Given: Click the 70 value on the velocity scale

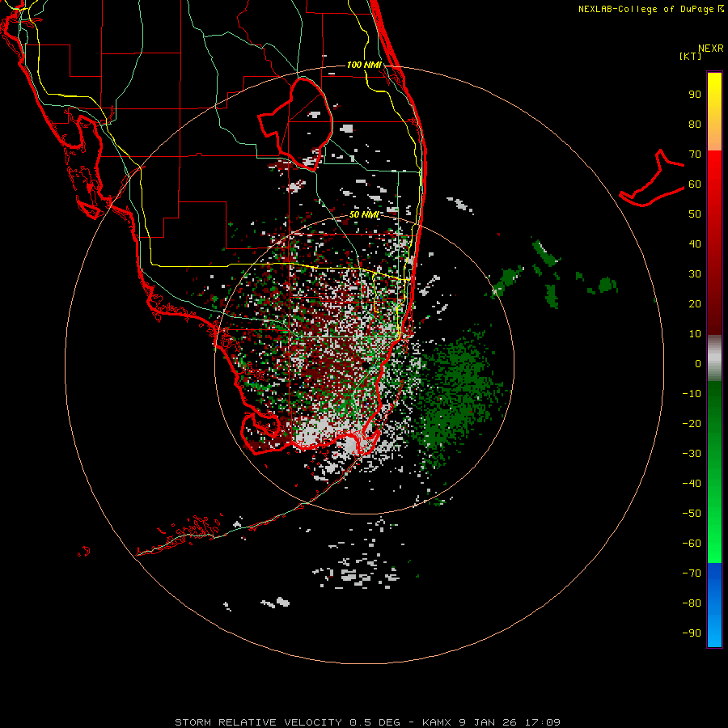Looking at the screenshot, I should click(695, 154).
